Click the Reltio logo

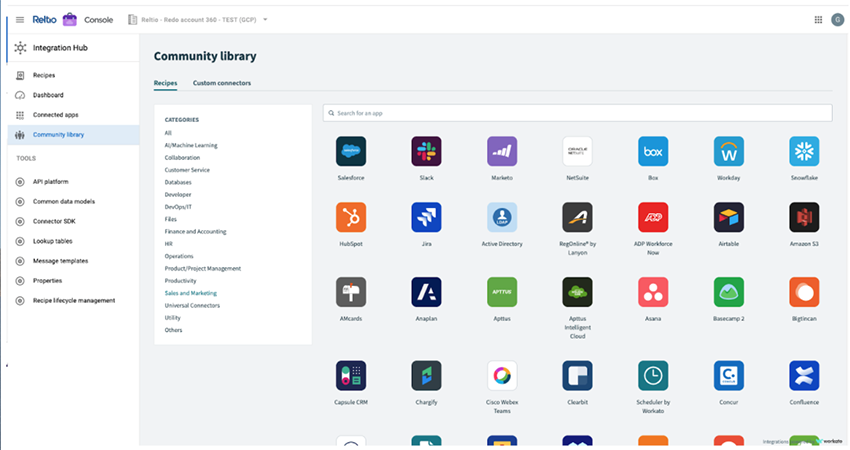(44, 20)
